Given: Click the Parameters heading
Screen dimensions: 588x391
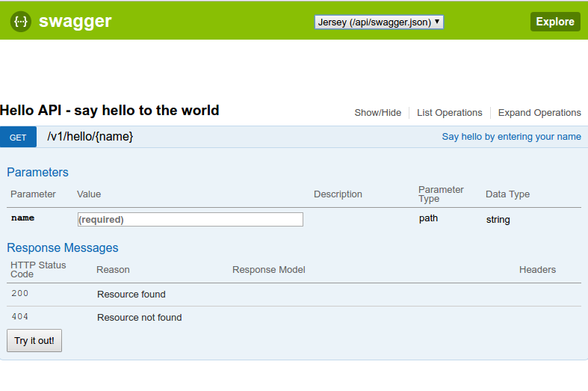Looking at the screenshot, I should pyautogui.click(x=37, y=172).
